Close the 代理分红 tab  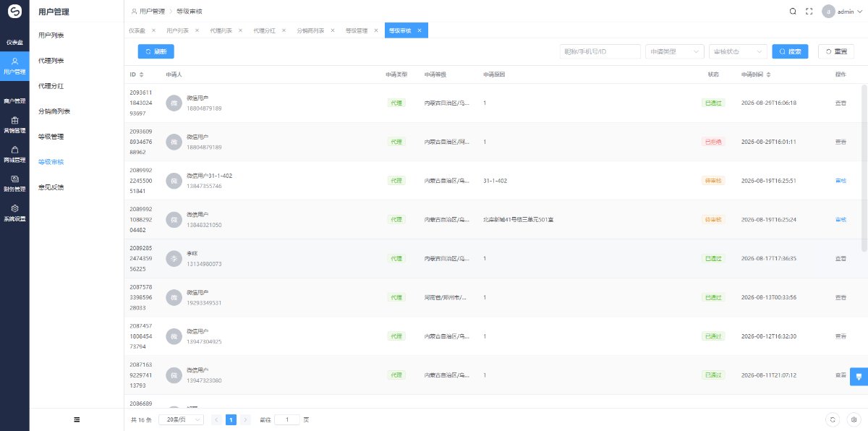(x=284, y=30)
